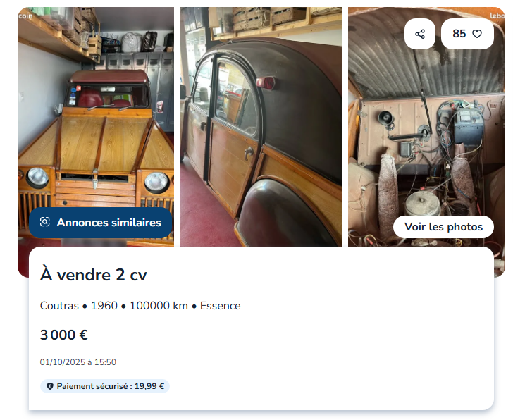Screen dimensions: 513x420
Task: Click the image search icon in Annonces similaires
Action: pyautogui.click(x=45, y=222)
